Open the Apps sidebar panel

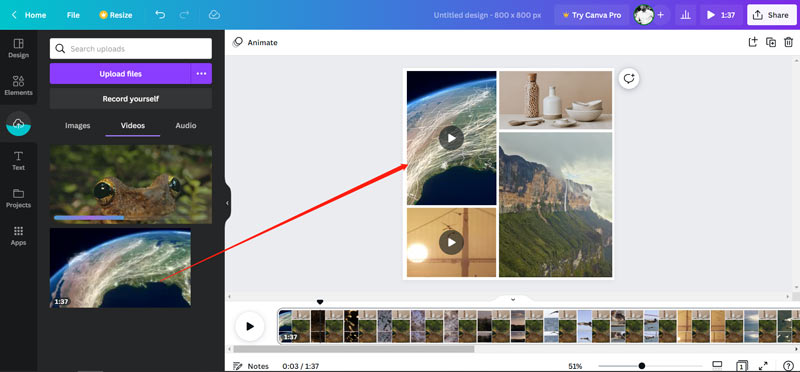point(18,236)
